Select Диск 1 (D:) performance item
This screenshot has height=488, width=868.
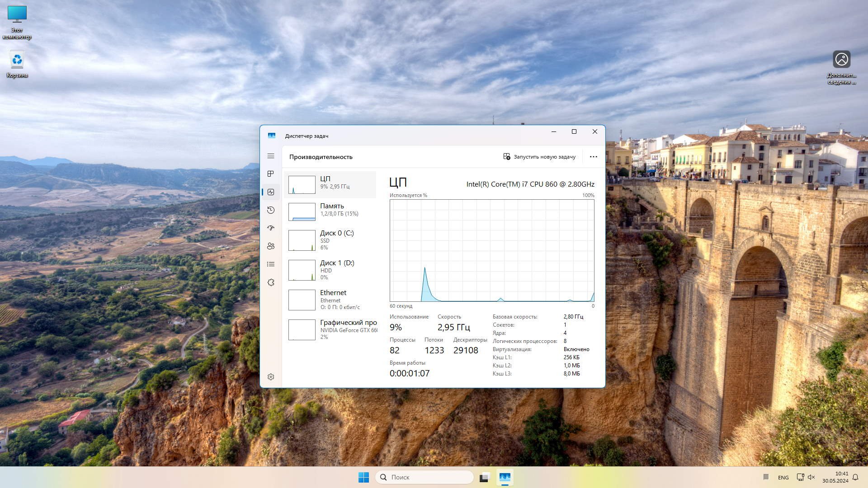[x=331, y=269]
